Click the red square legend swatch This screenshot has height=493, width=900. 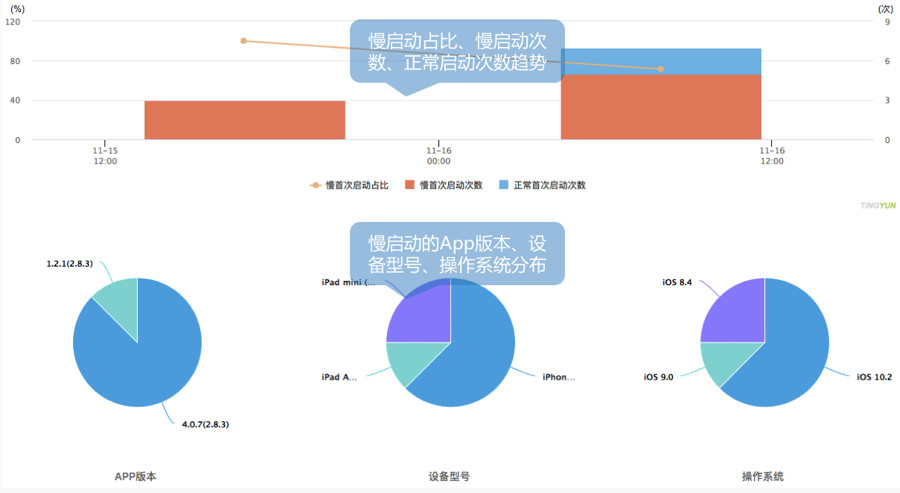(x=410, y=185)
